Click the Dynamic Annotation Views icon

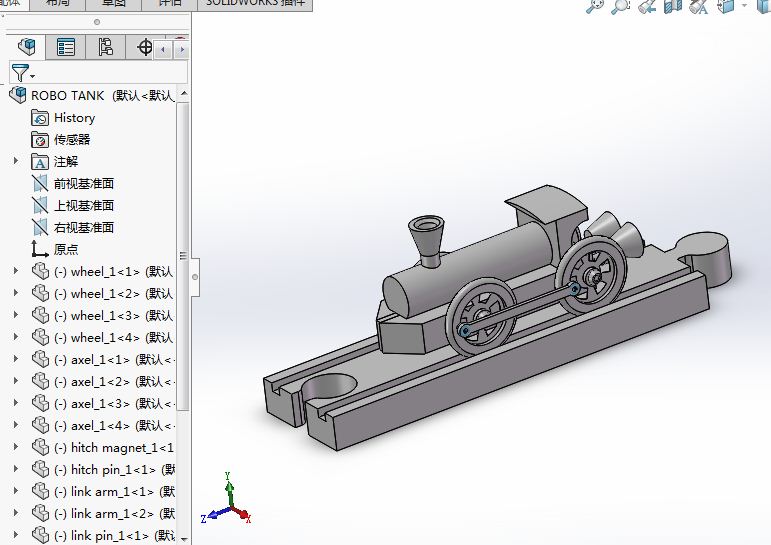point(699,6)
